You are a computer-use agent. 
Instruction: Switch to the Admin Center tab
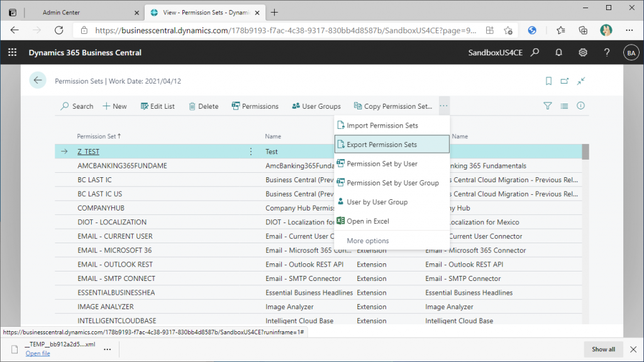pyautogui.click(x=85, y=13)
